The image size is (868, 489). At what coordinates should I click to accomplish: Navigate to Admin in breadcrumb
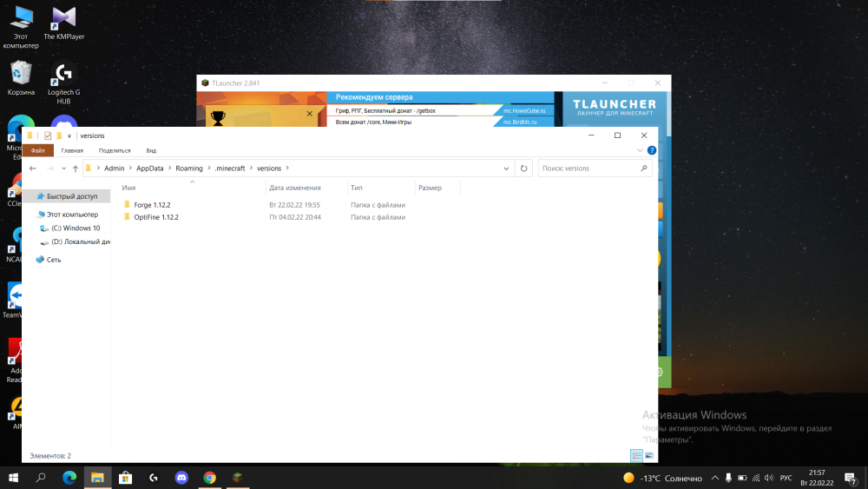(114, 169)
